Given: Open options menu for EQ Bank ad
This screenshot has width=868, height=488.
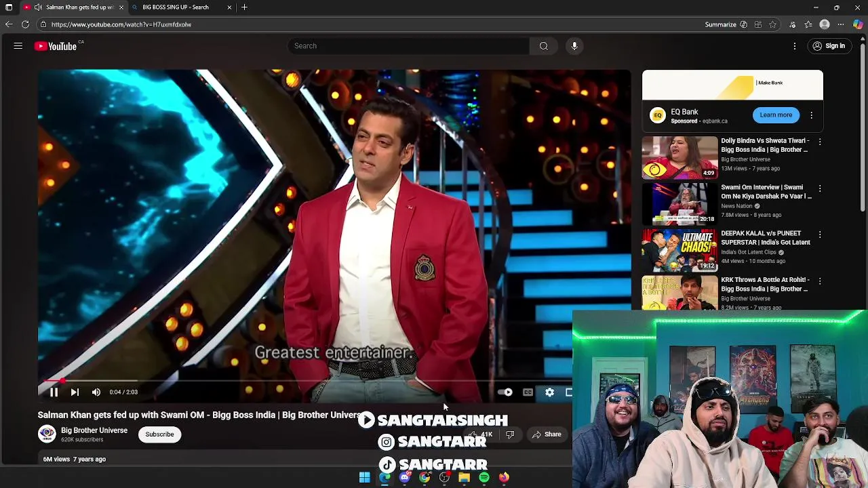Looking at the screenshot, I should tap(812, 115).
